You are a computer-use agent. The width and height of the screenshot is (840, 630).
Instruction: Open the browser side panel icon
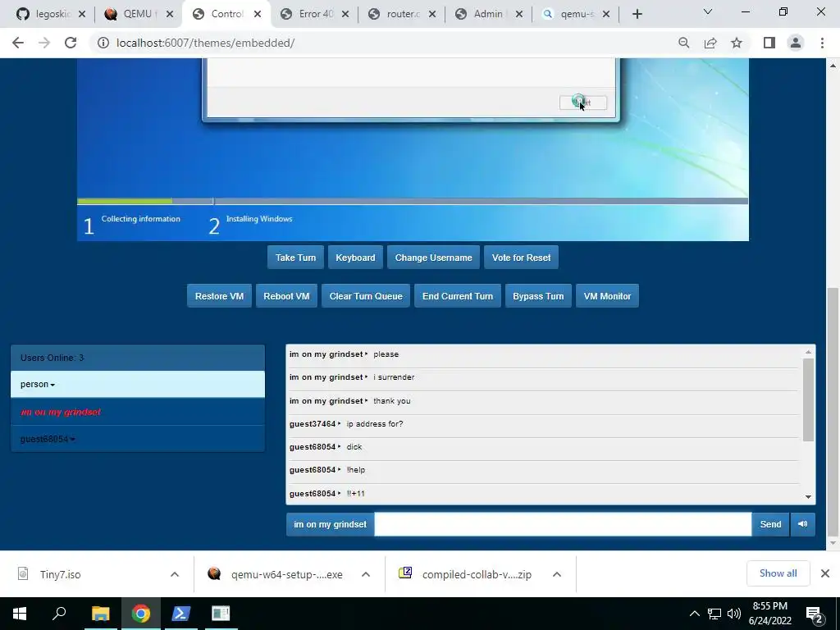tap(769, 43)
